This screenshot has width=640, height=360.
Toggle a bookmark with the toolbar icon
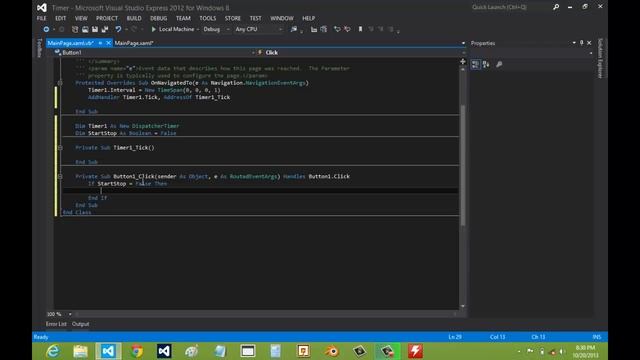[360, 29]
